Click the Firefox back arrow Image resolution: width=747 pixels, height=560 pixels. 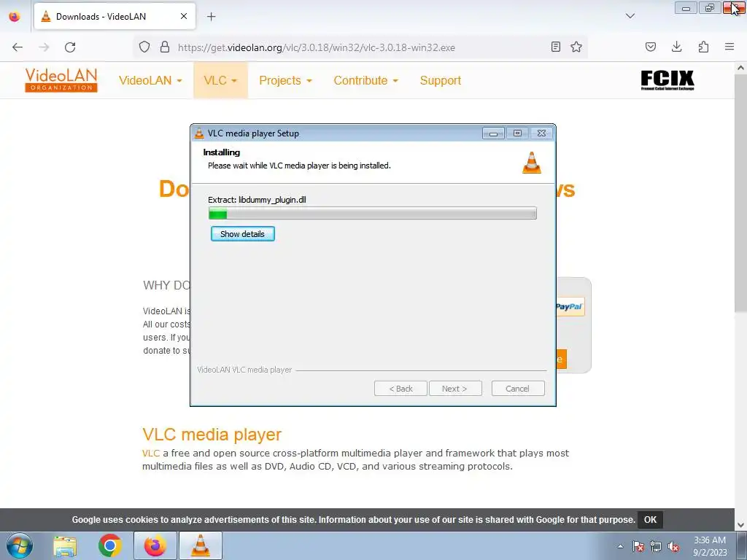pyautogui.click(x=18, y=47)
